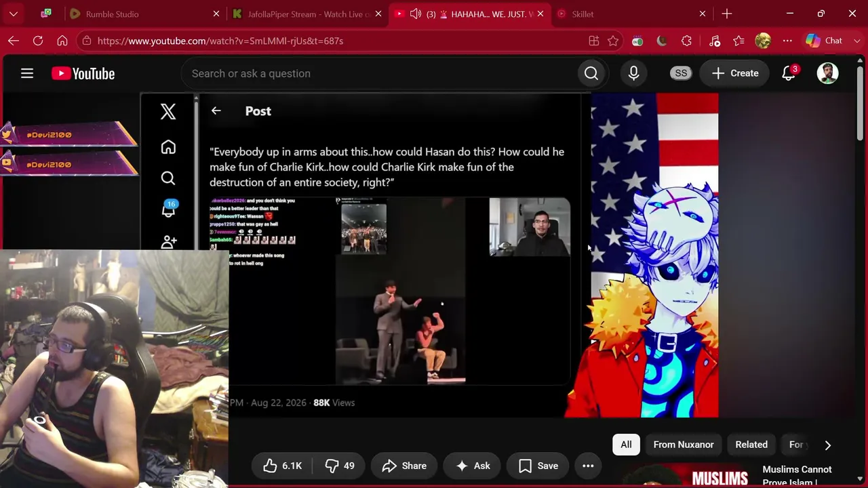This screenshot has height=488, width=868.
Task: Select the Related filter chip
Action: coord(751,445)
